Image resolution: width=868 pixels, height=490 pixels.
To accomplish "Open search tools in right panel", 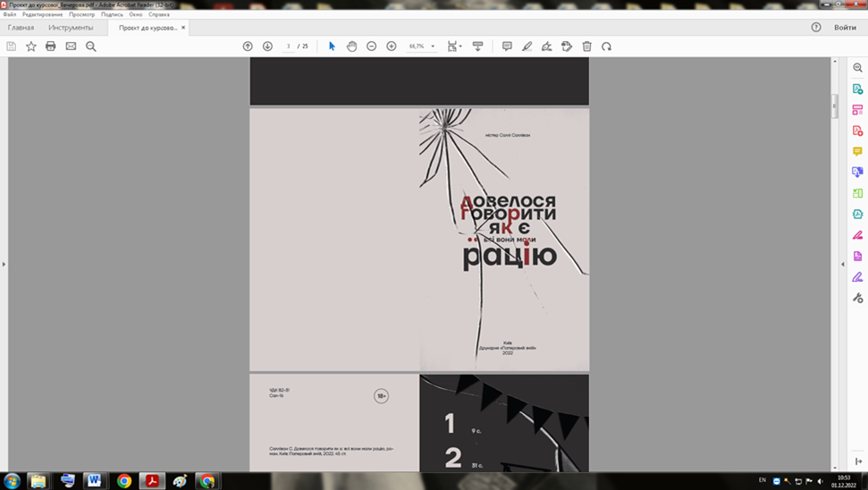I will point(857,68).
